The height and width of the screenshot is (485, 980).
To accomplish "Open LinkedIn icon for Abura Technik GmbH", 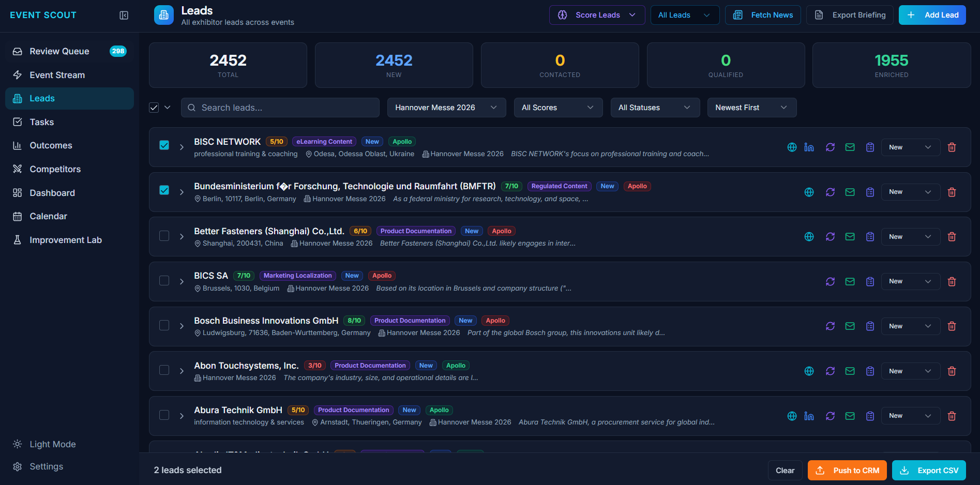I will 809,416.
